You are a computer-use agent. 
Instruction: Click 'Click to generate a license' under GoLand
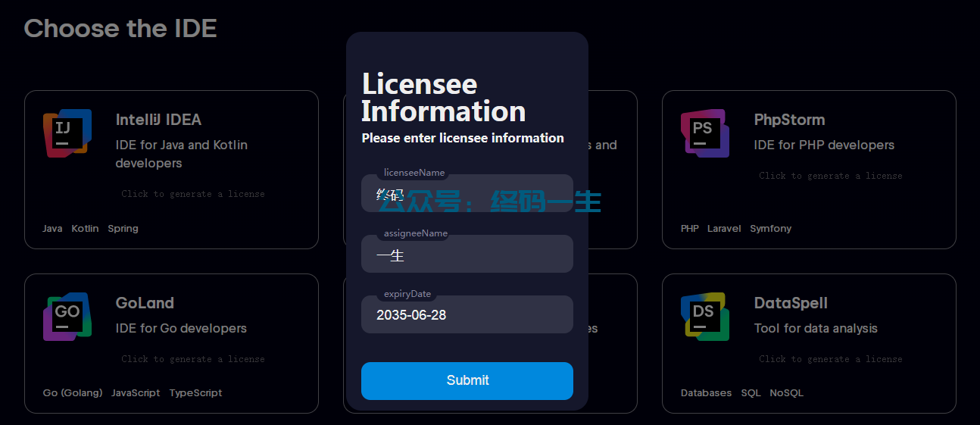click(193, 359)
